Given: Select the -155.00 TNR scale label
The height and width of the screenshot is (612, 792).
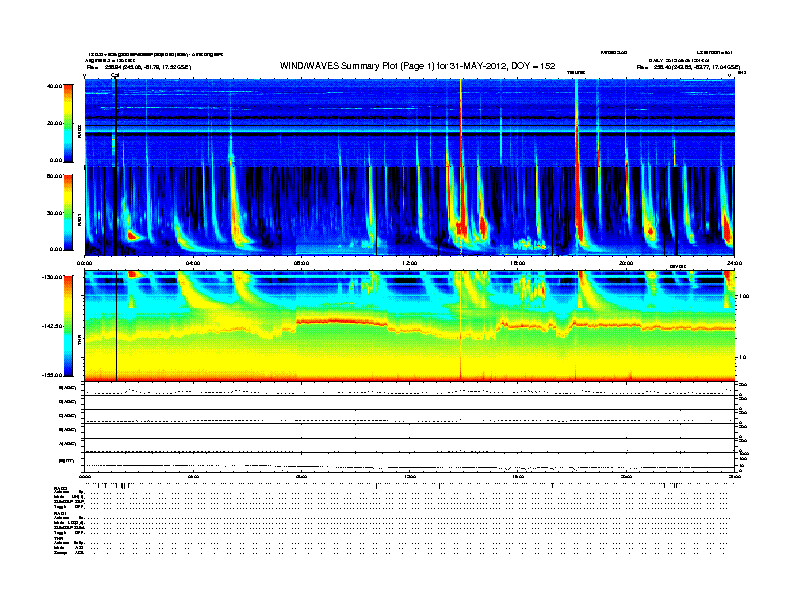Looking at the screenshot, I should (x=52, y=375).
